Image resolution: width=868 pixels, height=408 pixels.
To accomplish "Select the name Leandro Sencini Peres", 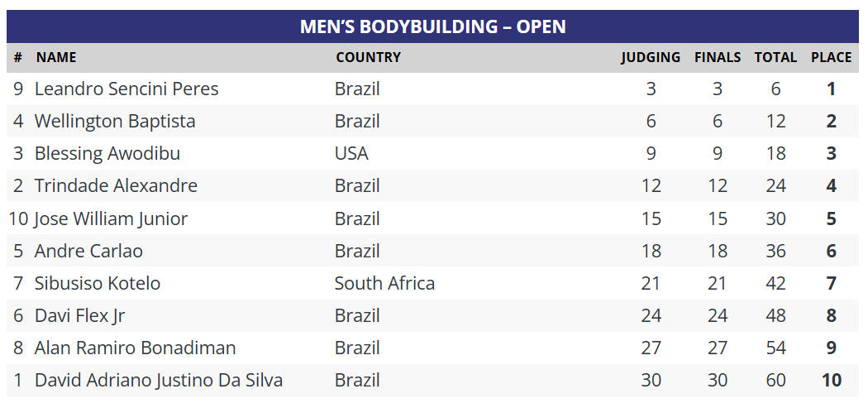I will click(x=126, y=89).
